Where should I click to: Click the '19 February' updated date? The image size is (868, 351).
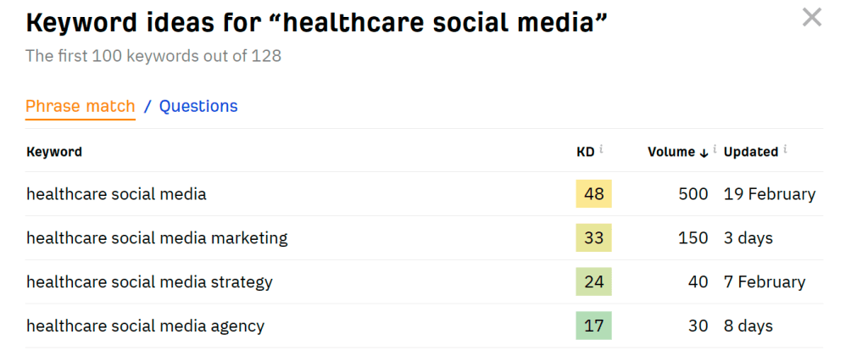[769, 194]
